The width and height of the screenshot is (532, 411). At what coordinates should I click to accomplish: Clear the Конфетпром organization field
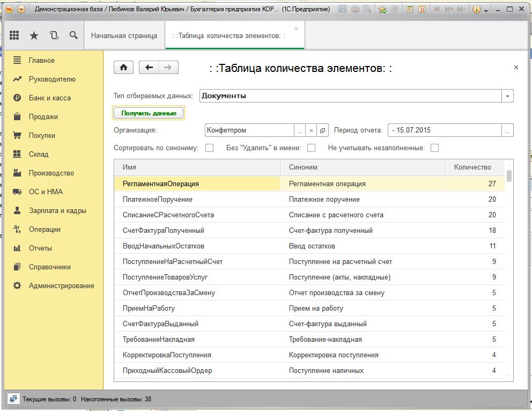(311, 130)
